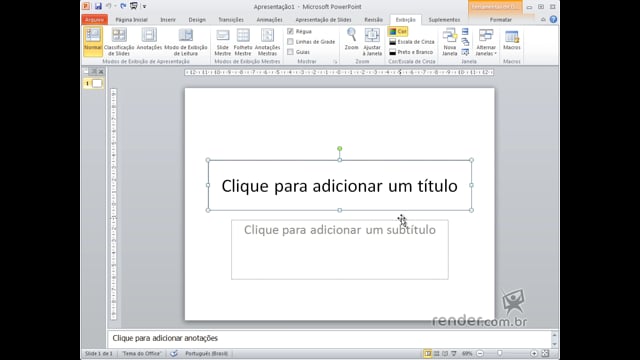Screen dimensions: 640x360
Task: Switch to the Animações tab
Action: pos(269,20)
